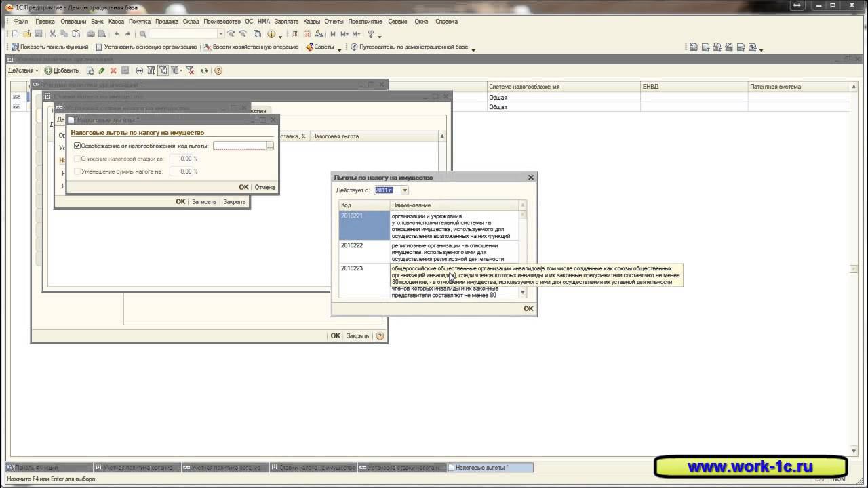This screenshot has height=488, width=868.
Task: Open Путеводитель по демонстрационной базе
Action: click(x=409, y=47)
